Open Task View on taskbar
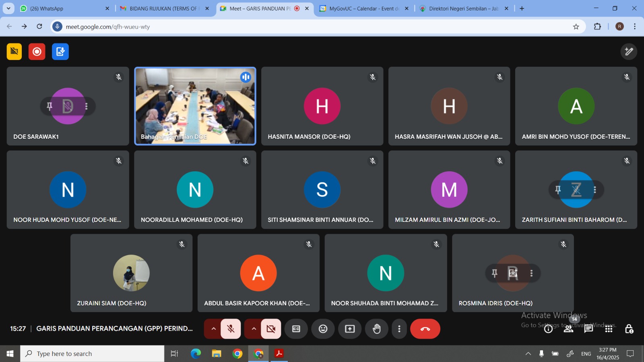This screenshot has height=362, width=644. coord(174,354)
